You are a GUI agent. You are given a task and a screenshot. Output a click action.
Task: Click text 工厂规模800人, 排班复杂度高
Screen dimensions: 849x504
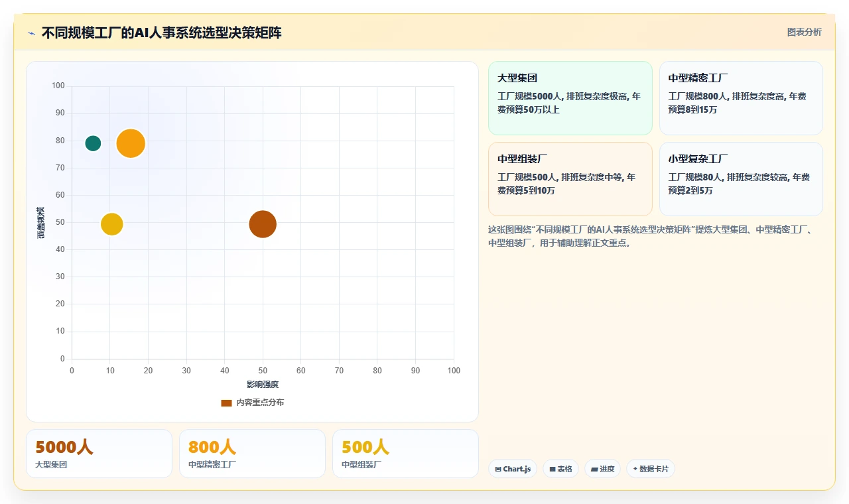click(x=727, y=96)
